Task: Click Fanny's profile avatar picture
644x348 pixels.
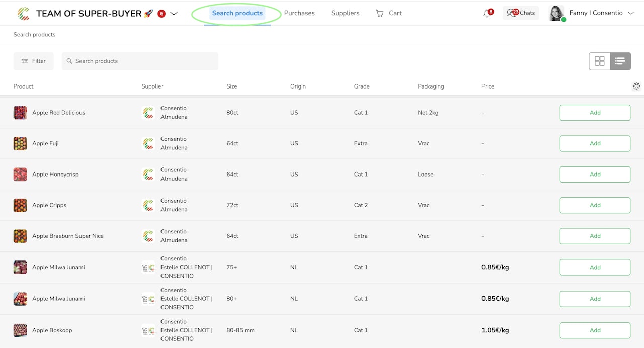Action: coord(556,13)
